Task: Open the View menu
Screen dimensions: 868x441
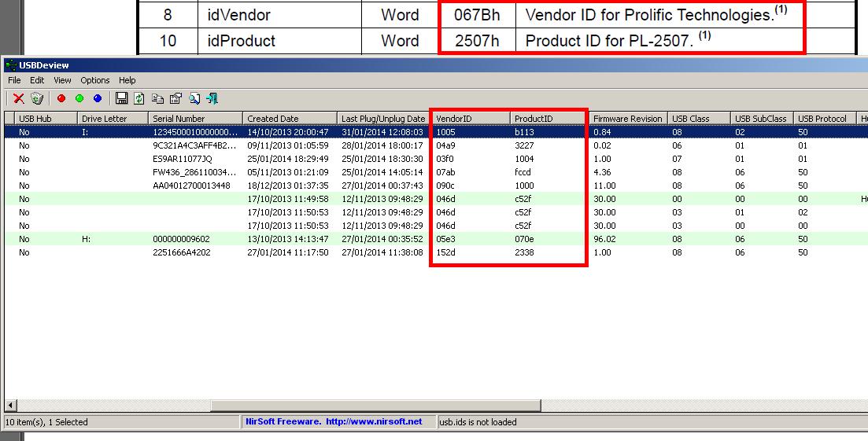Action: (x=62, y=80)
